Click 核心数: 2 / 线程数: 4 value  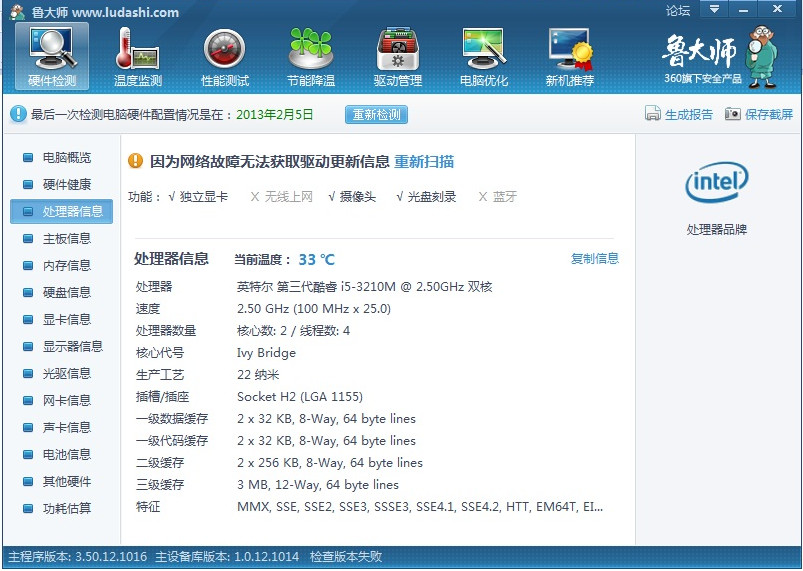293,331
